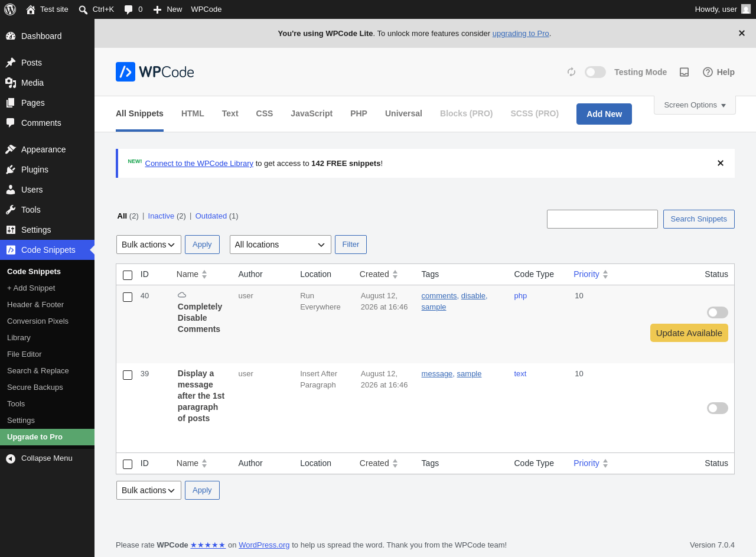This screenshot has height=557, width=756.
Task: Open bottom Bulk actions dropdown
Action: tap(149, 490)
